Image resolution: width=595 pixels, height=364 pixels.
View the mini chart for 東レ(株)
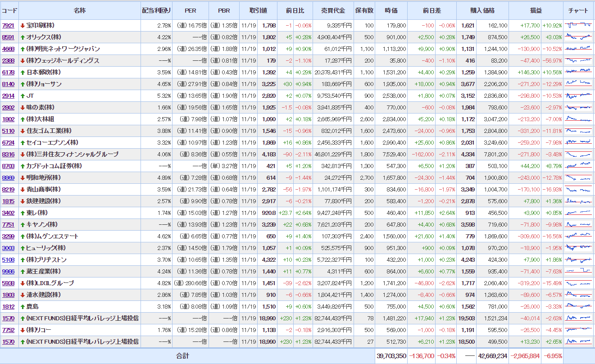tap(578, 213)
